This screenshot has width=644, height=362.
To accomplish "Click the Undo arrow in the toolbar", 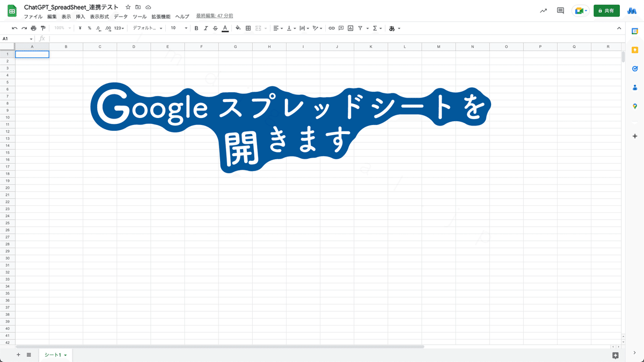I will point(14,28).
